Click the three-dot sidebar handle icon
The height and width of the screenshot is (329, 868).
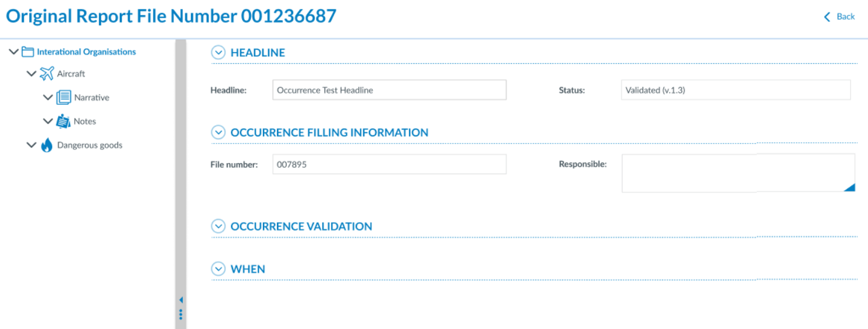tap(181, 314)
